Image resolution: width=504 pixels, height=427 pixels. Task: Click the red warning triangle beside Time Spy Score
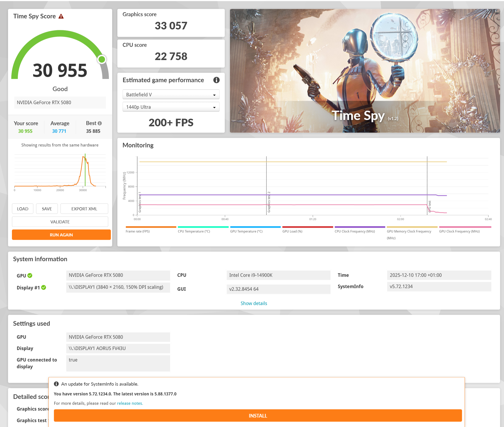pyautogui.click(x=61, y=16)
